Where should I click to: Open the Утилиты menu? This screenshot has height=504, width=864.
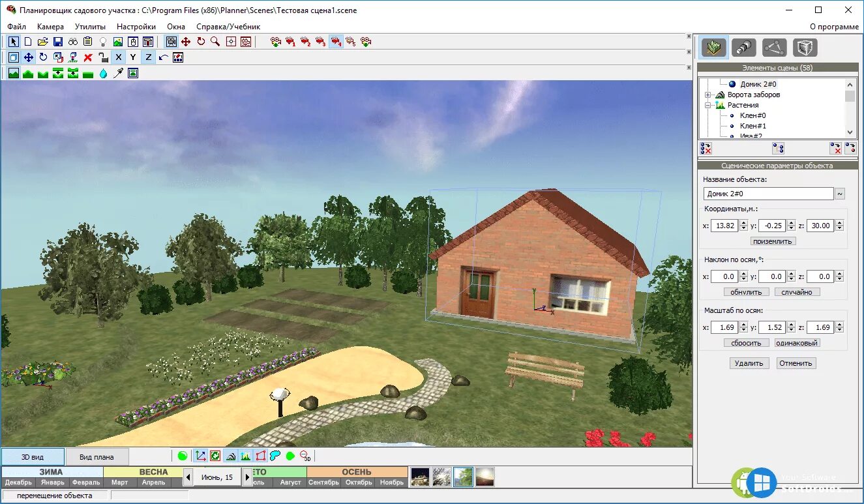click(x=90, y=27)
